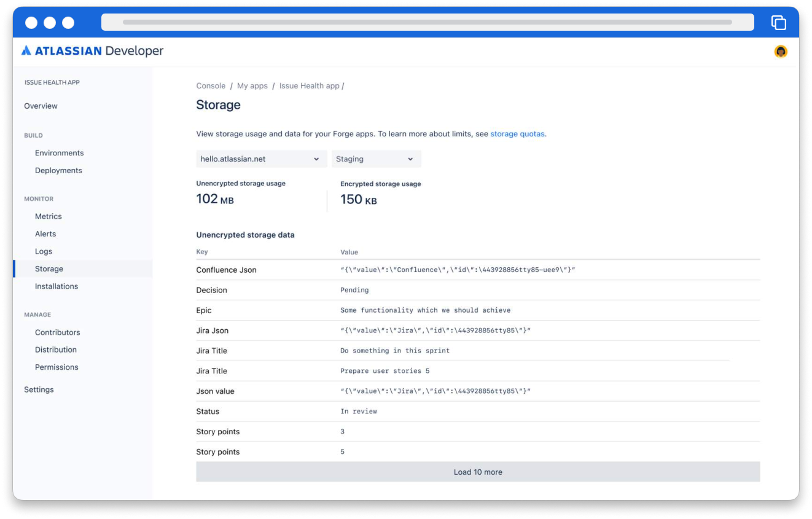Open Alerts under Monitor

45,234
